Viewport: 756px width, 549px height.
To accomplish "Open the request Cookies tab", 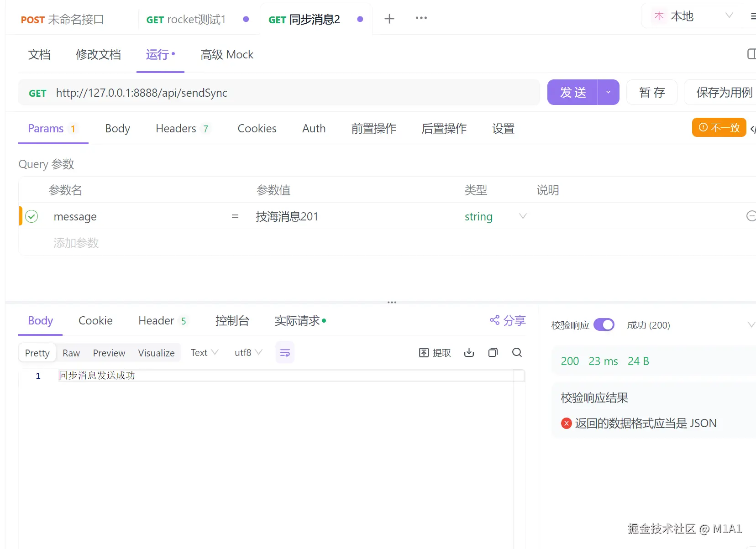I will pyautogui.click(x=257, y=129).
